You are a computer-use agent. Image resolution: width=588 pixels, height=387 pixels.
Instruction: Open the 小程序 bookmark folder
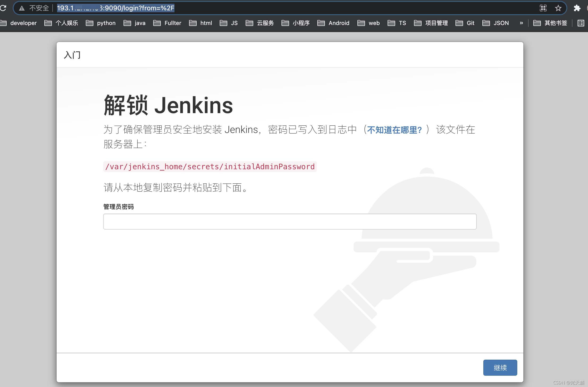point(296,23)
